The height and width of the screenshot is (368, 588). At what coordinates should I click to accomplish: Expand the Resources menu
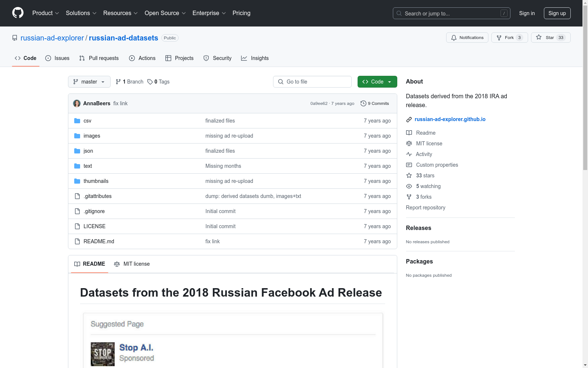(121, 13)
